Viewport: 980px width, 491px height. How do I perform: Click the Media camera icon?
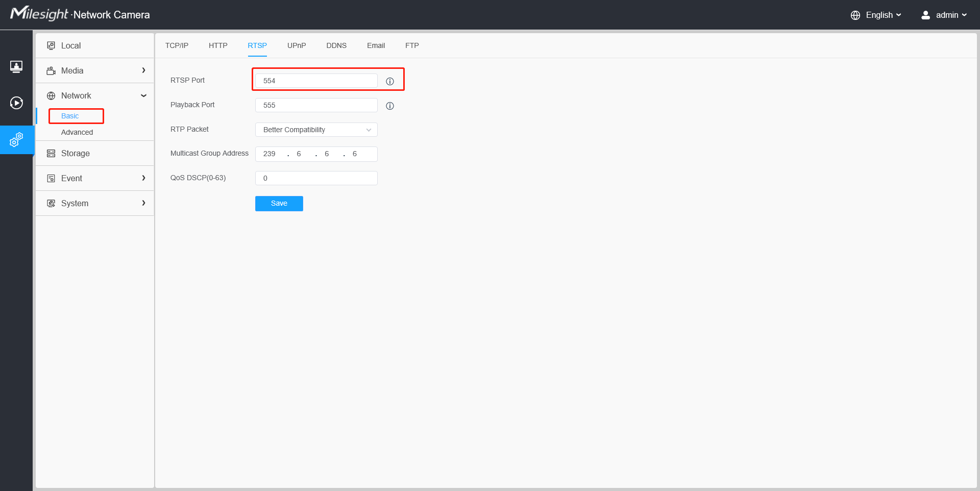51,70
